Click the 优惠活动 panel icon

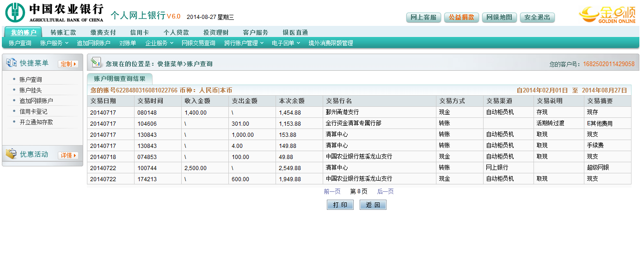11,154
